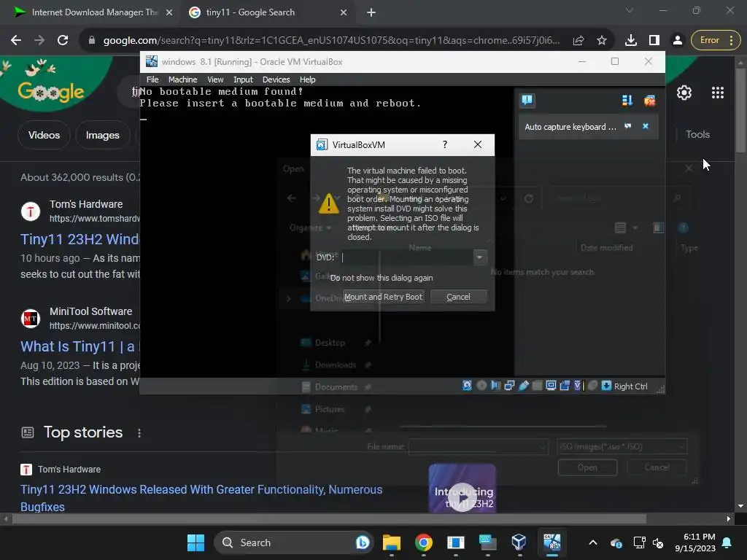747x560 pixels.
Task: Select Videos search filter
Action: click(44, 135)
